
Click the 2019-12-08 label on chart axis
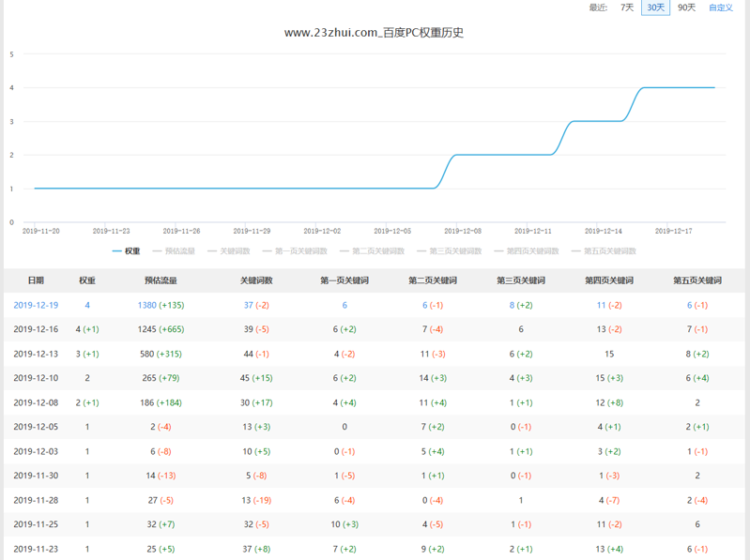(x=463, y=231)
